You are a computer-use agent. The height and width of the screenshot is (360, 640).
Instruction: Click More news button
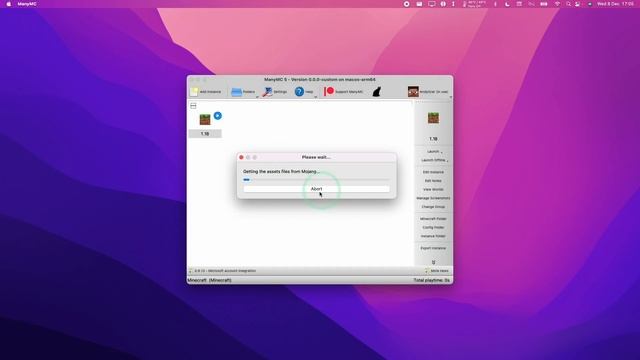[437, 271]
